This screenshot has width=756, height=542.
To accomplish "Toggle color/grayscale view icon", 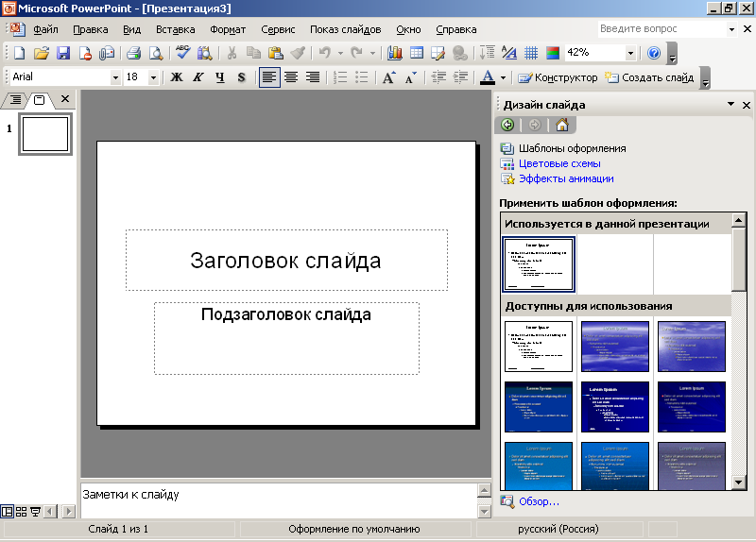I will (x=553, y=53).
